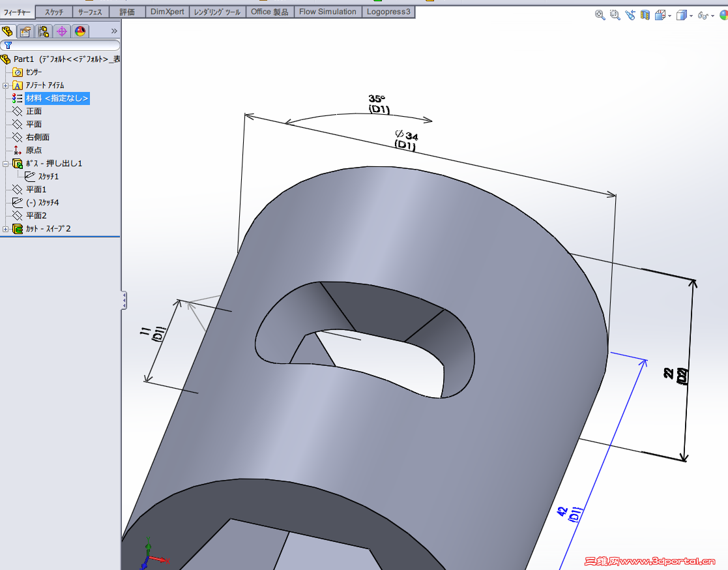Viewport: 728px width, 570px height.
Task: Select the カット - スイープ2 feature
Action: [x=48, y=228]
